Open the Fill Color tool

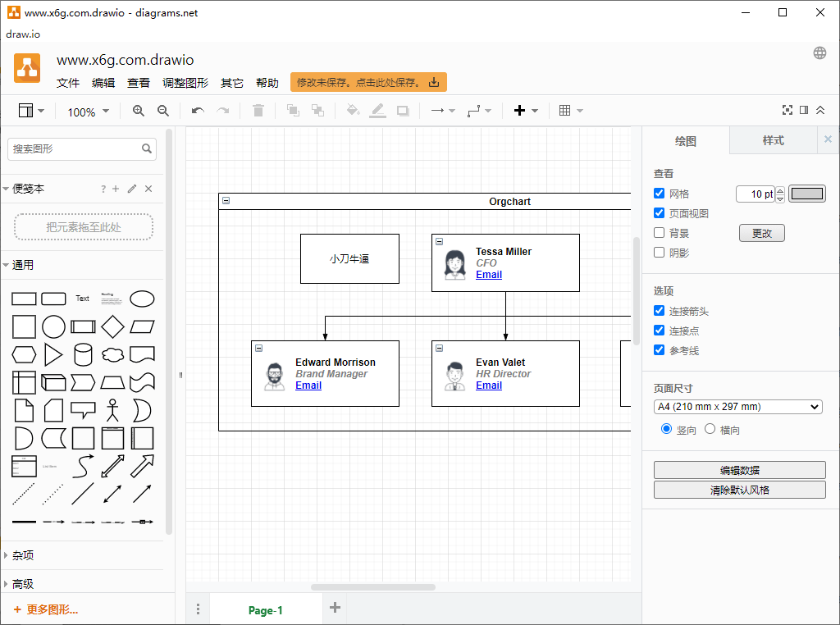(x=351, y=110)
